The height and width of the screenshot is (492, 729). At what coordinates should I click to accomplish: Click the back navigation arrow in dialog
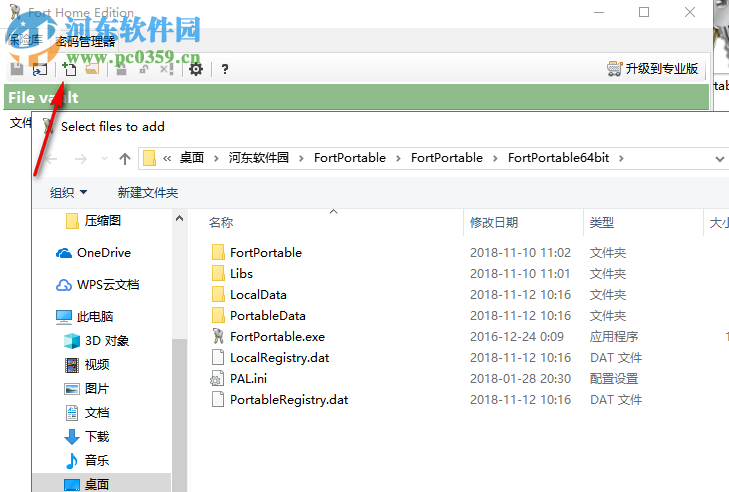coord(51,159)
